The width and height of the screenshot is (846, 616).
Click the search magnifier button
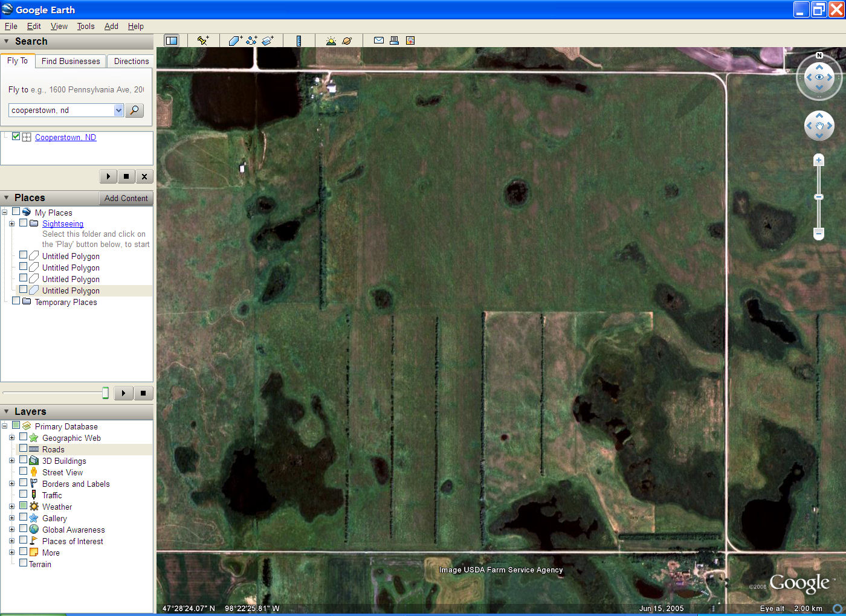pyautogui.click(x=134, y=110)
